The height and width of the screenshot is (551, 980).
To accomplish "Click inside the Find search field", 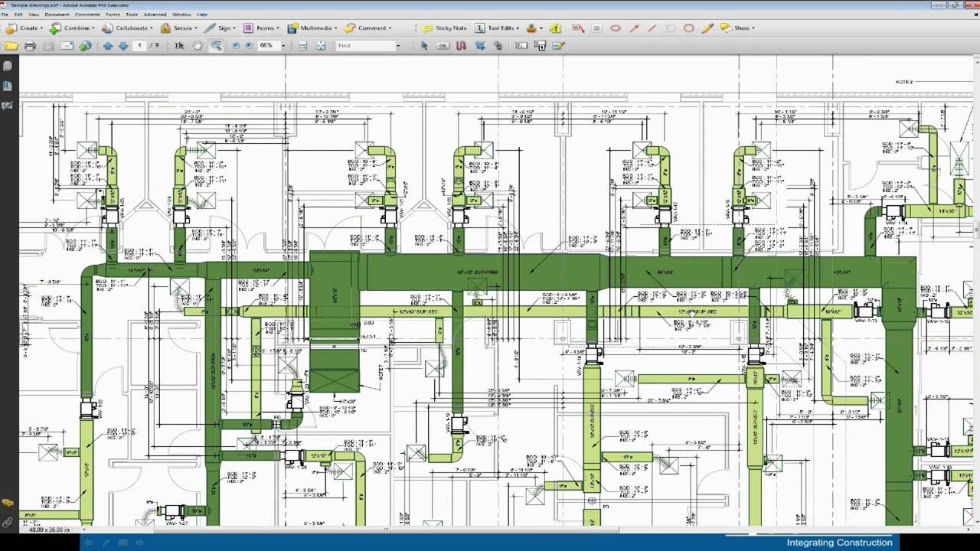I will tap(364, 46).
